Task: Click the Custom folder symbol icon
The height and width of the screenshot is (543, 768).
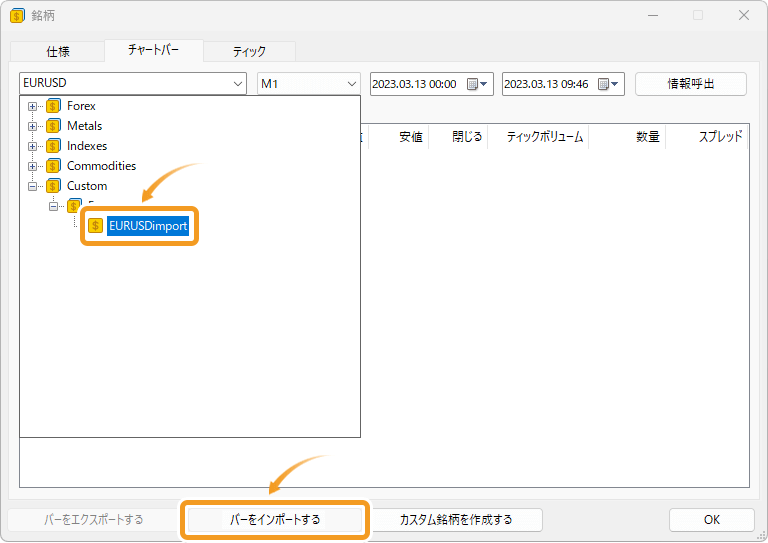Action: point(53,186)
